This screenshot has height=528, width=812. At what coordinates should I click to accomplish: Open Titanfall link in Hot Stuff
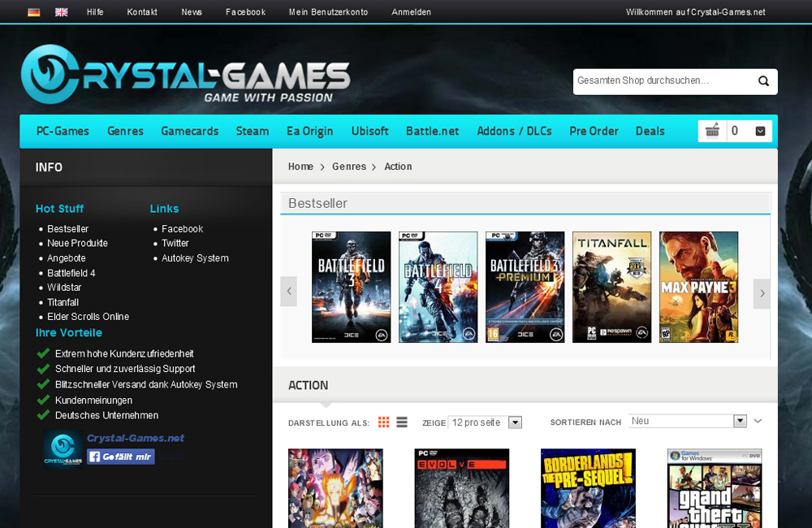click(x=63, y=302)
